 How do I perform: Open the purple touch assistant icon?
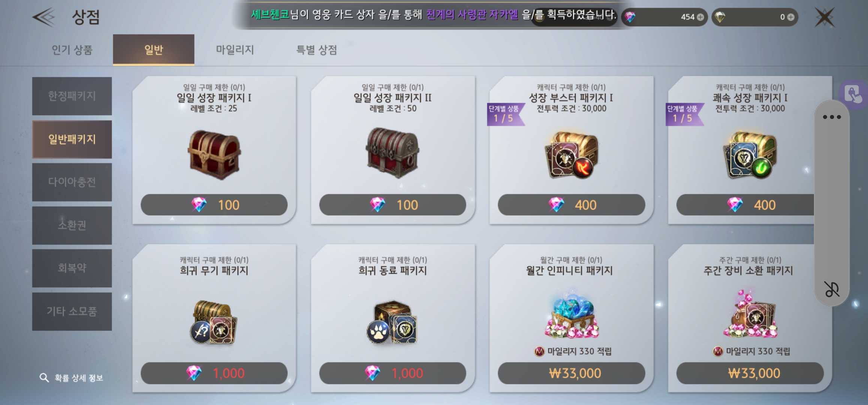pos(854,94)
